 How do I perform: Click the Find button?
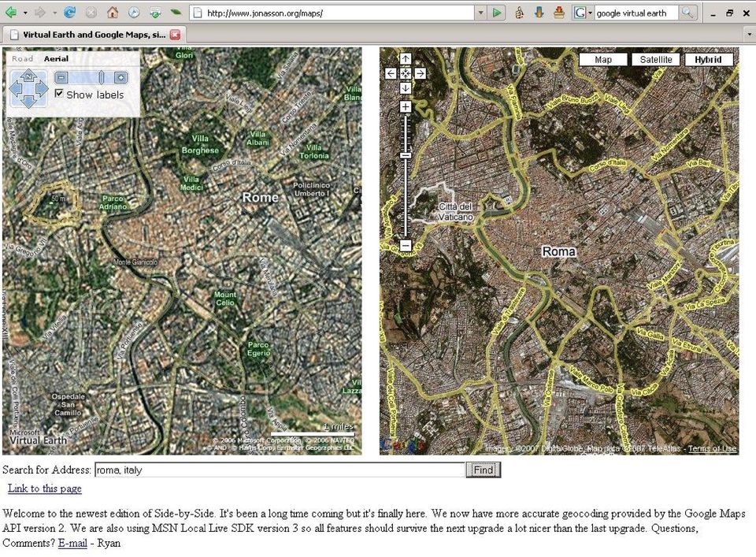pyautogui.click(x=483, y=470)
